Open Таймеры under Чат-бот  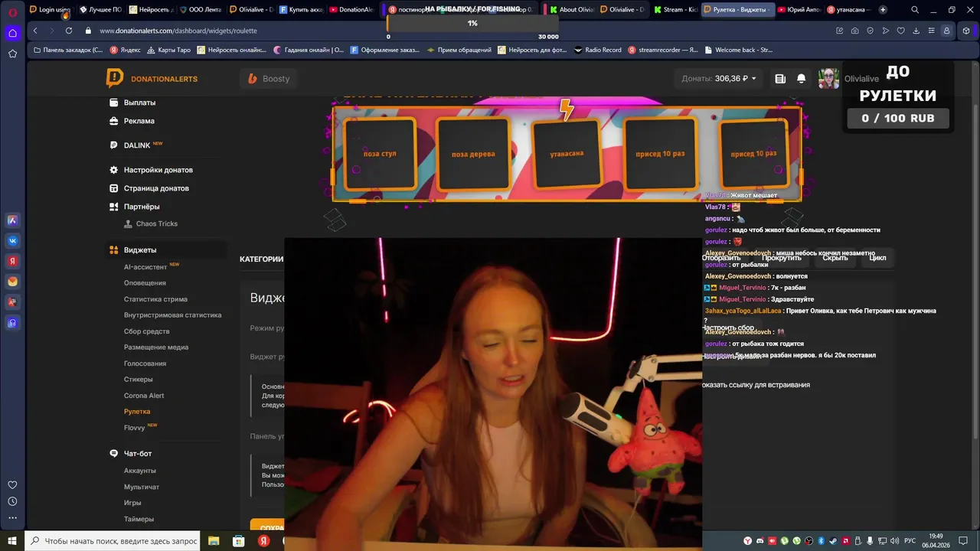139,519
